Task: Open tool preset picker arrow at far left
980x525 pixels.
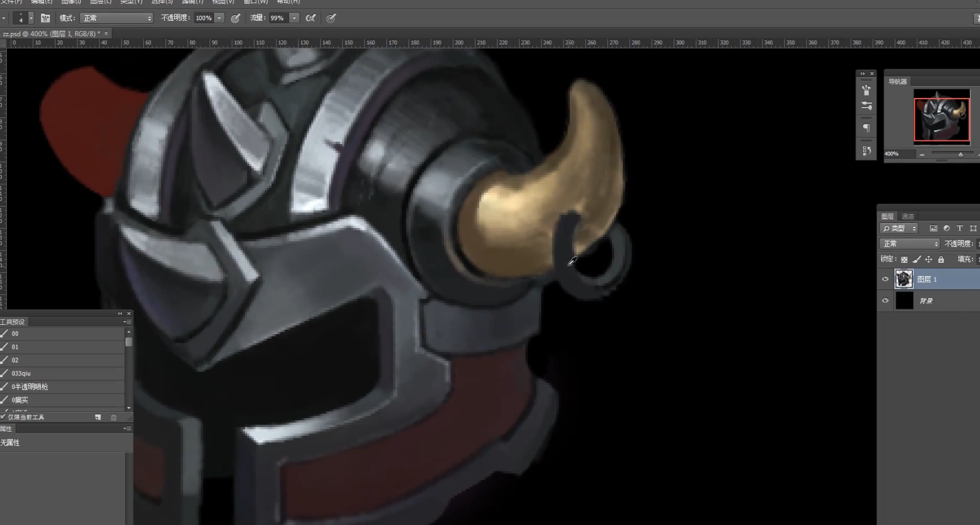Action: pos(3,18)
